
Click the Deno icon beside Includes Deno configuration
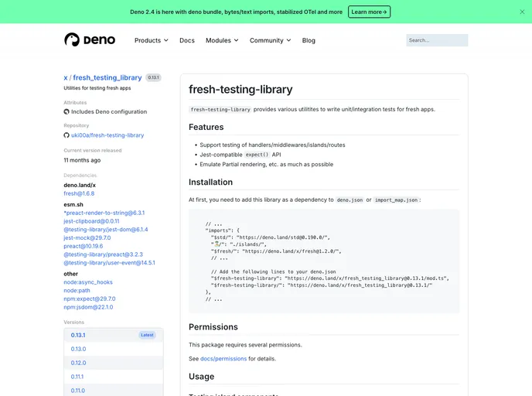(66, 111)
